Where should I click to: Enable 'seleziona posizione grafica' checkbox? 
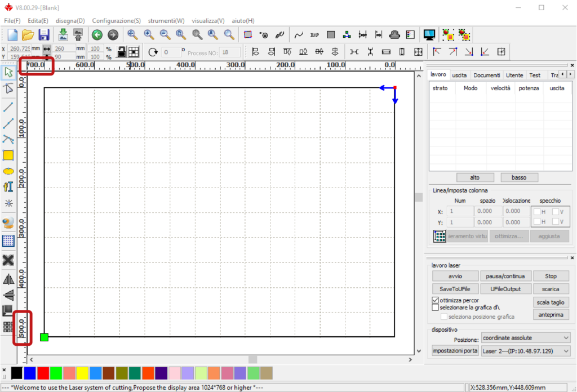(x=444, y=317)
